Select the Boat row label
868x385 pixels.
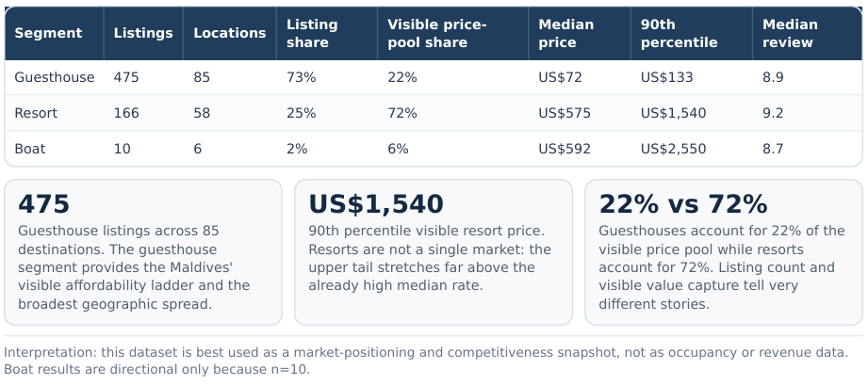(30, 149)
